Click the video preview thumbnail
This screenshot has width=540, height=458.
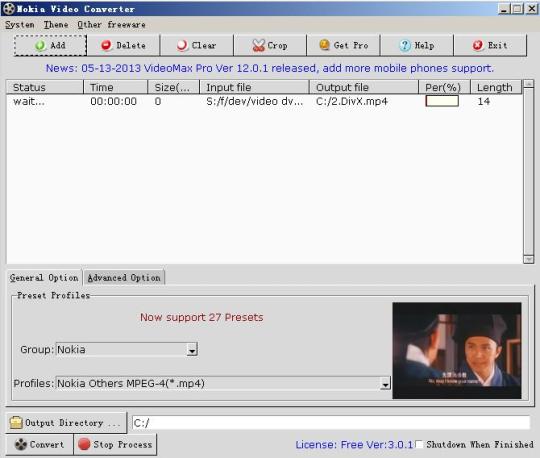pos(457,351)
